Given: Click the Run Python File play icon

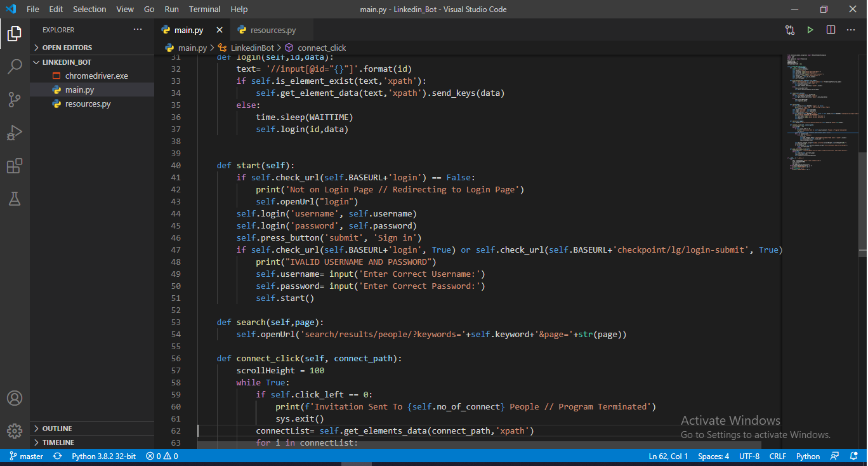Looking at the screenshot, I should pos(810,30).
